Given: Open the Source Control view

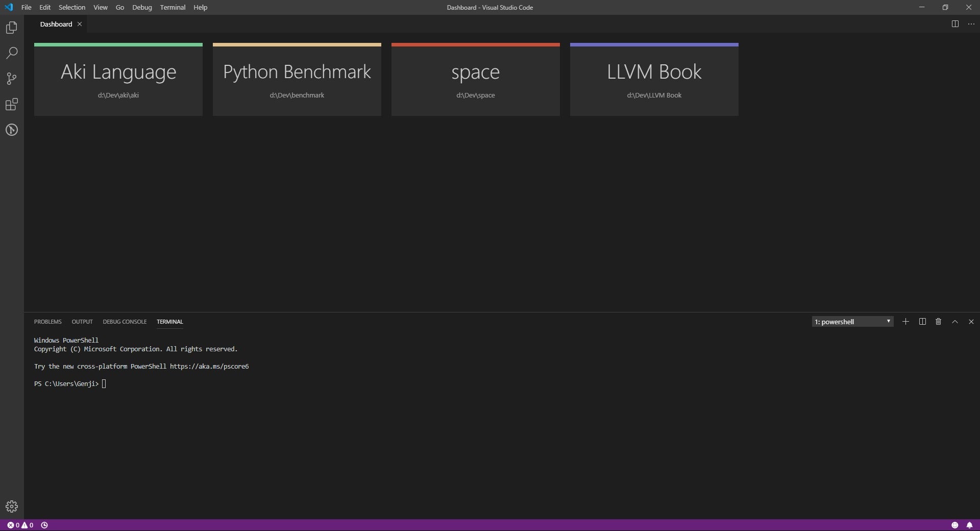Looking at the screenshot, I should (x=11, y=79).
